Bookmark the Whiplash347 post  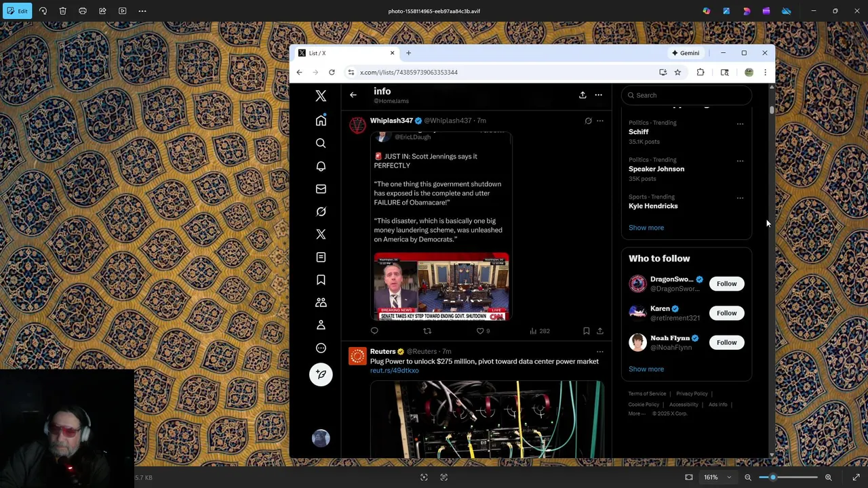(x=586, y=331)
